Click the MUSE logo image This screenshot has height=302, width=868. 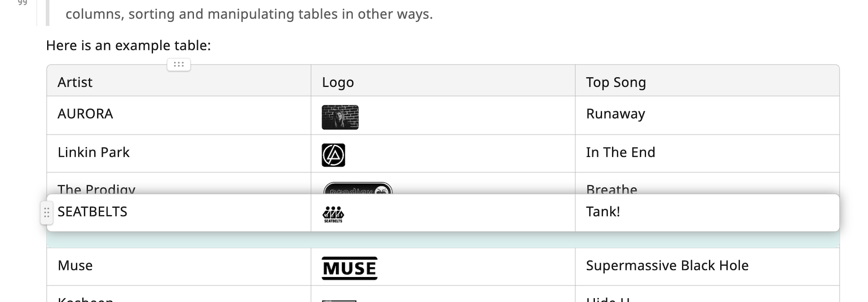[350, 268]
